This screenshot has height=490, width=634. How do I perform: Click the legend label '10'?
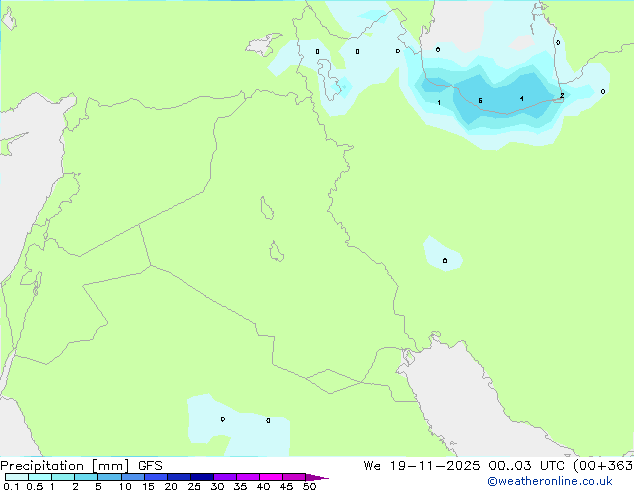click(x=125, y=486)
